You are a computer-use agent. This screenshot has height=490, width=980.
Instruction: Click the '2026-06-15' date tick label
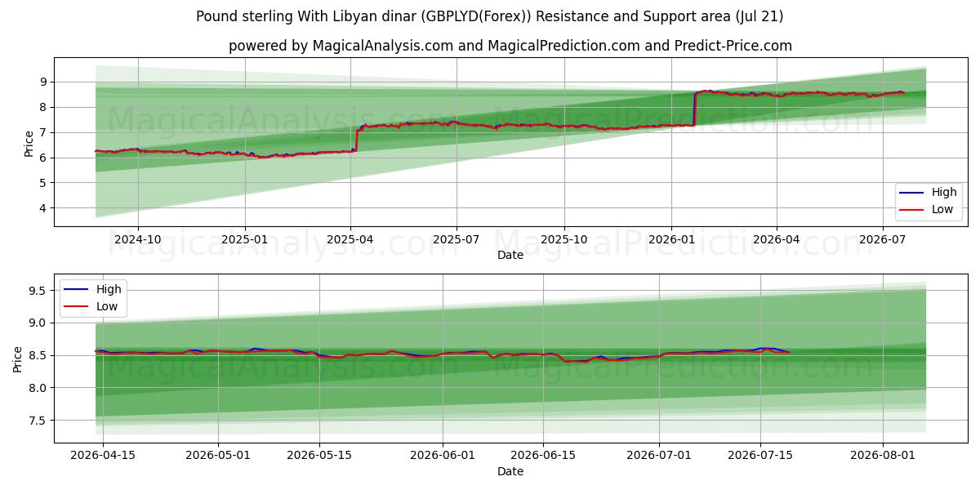(543, 457)
